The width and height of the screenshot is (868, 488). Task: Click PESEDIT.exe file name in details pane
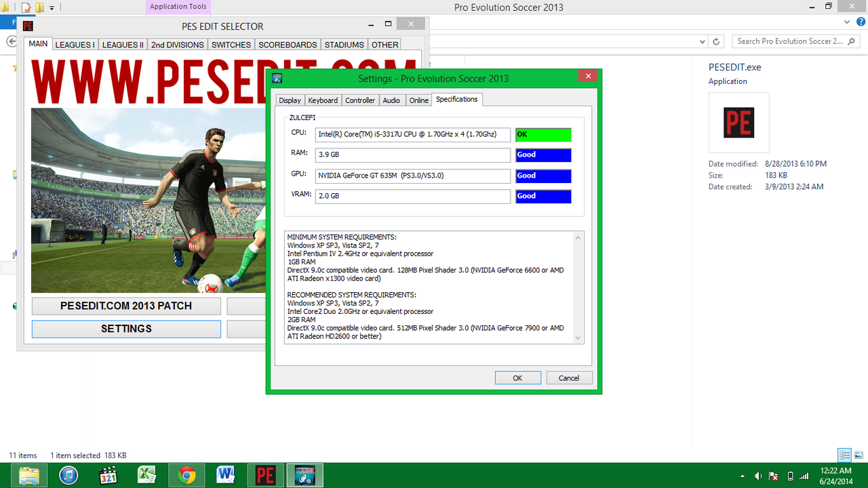click(x=735, y=67)
